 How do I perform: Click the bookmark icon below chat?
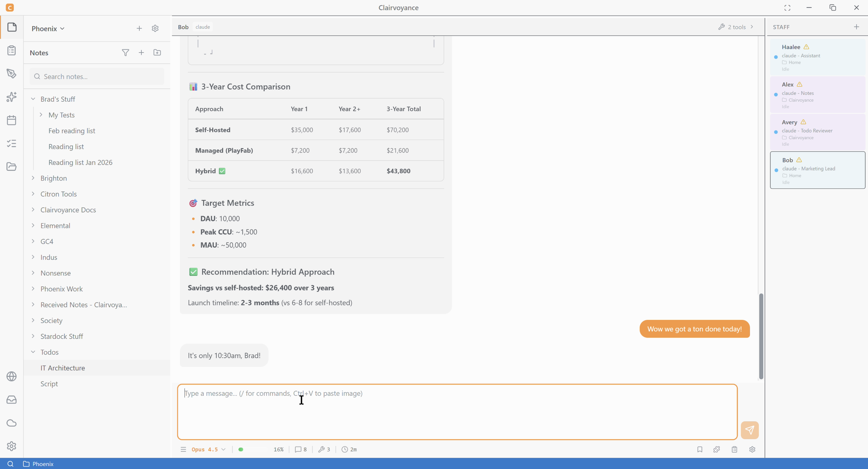coord(699,449)
